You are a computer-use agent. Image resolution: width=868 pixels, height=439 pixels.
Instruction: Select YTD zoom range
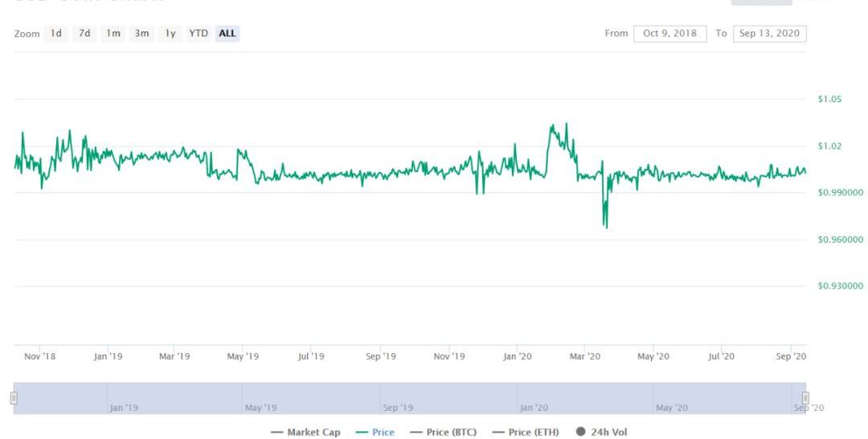[x=198, y=34]
